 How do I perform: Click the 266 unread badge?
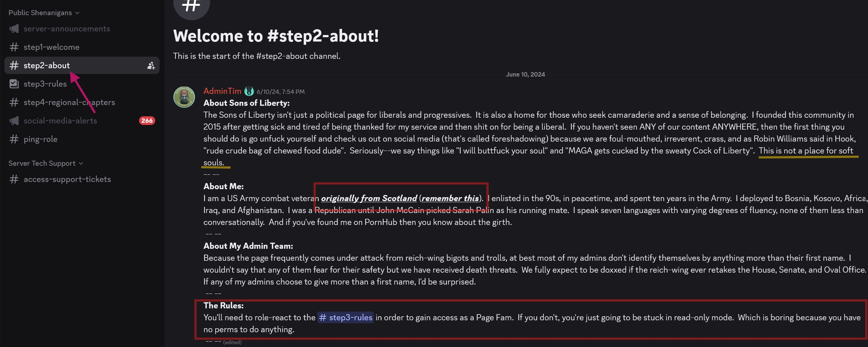(x=147, y=121)
